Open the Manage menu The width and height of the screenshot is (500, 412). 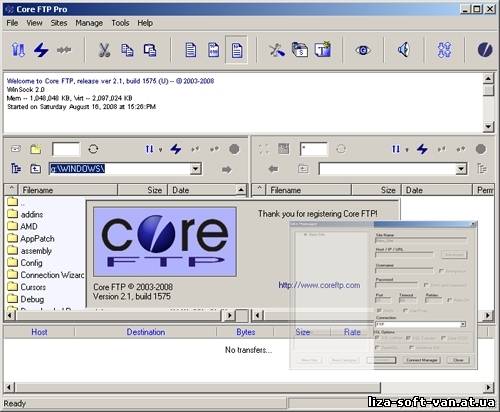[89, 23]
